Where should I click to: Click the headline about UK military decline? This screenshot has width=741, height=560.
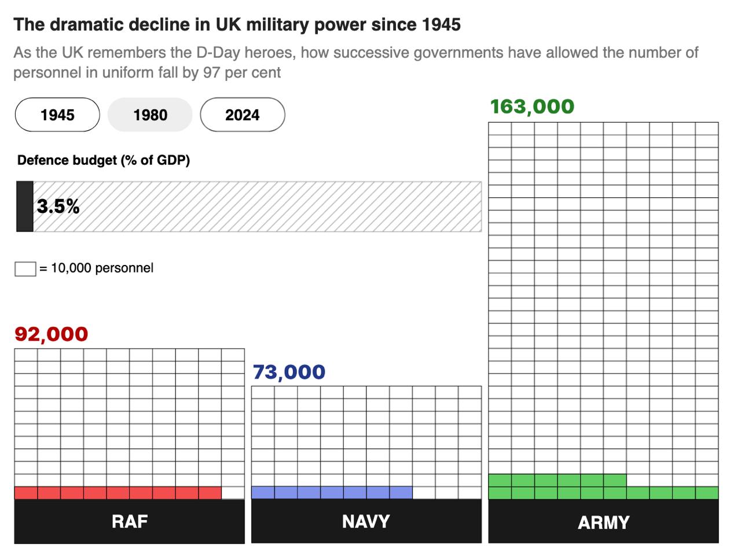coord(237,25)
